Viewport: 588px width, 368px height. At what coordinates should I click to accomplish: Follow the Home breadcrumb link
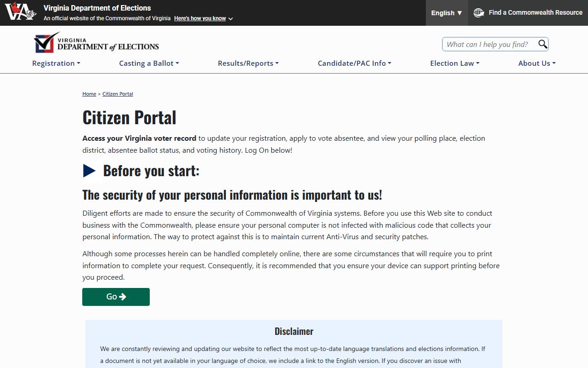(89, 94)
